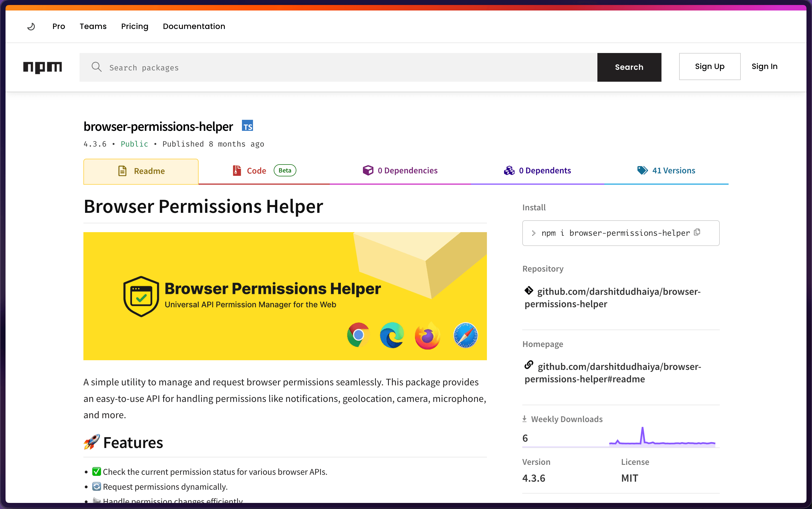Click the rocket emoji in Features heading
Screen dimensions: 812x509
[92, 442]
